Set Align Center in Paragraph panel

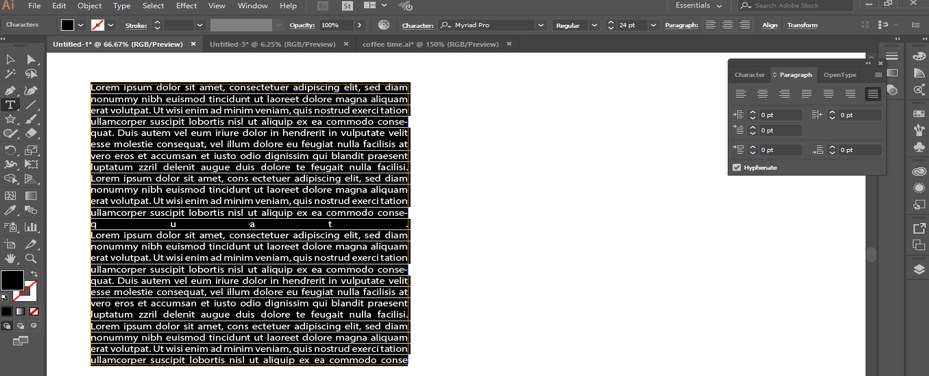[x=763, y=94]
